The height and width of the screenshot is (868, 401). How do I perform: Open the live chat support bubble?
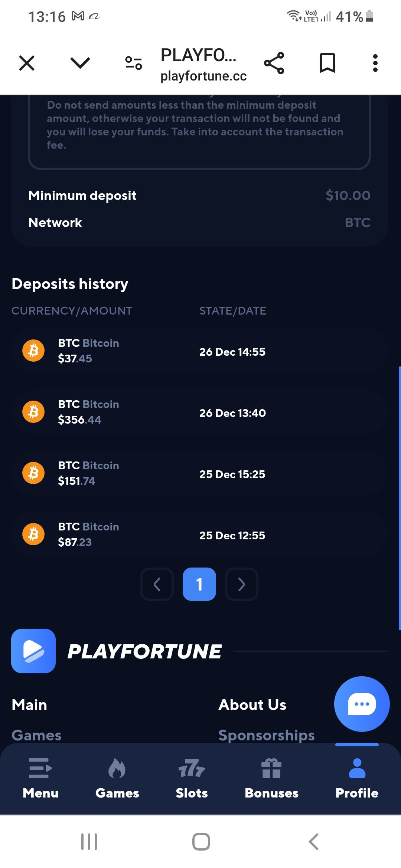tap(362, 704)
